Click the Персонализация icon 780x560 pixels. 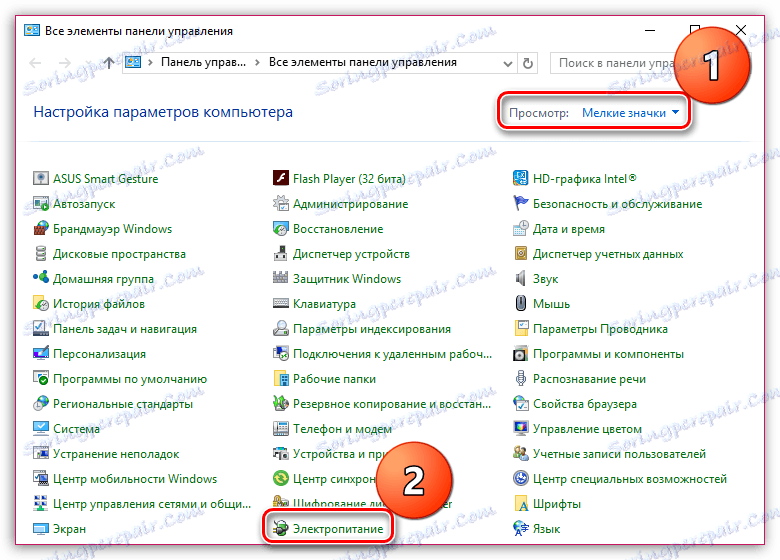pos(41,353)
